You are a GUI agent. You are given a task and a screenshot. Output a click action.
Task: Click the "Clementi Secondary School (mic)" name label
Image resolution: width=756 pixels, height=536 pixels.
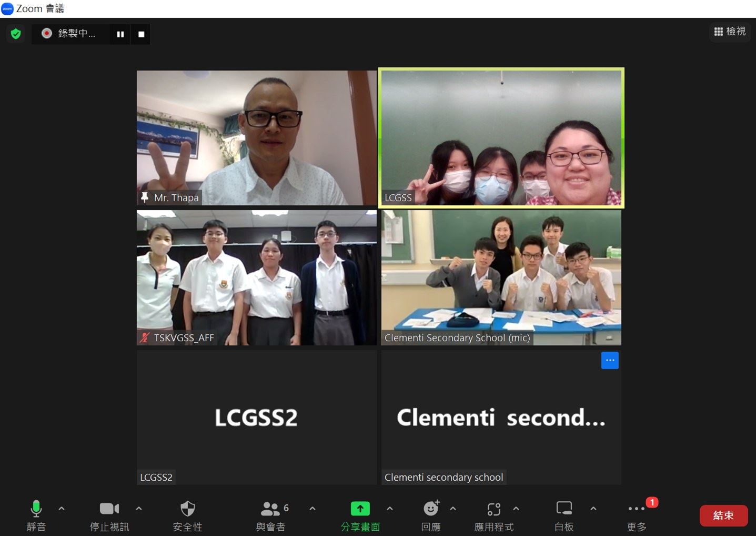click(457, 338)
